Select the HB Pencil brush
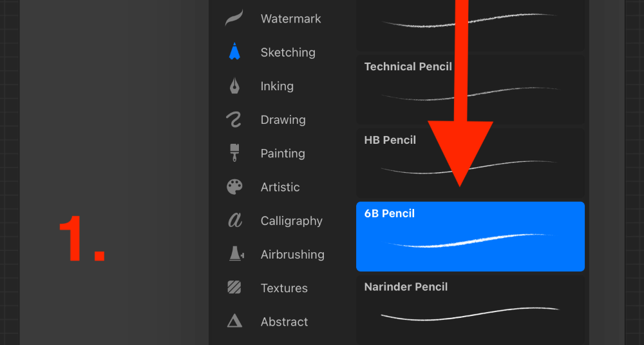Viewport: 644px width, 345px height. (x=470, y=163)
